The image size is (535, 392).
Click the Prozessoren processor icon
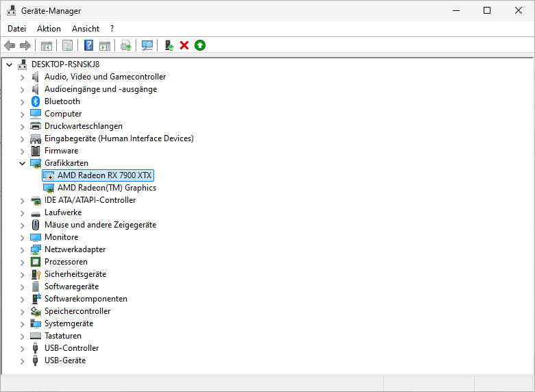click(36, 262)
